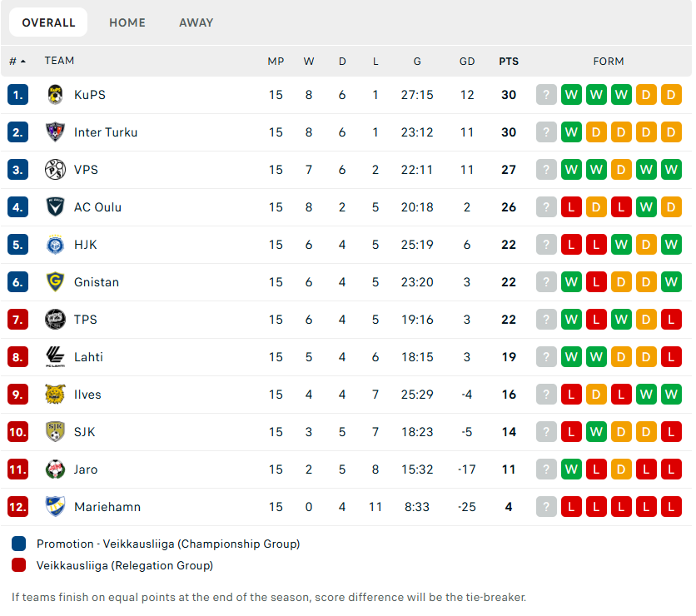Click the KuPS team logo
The width and height of the screenshot is (696, 616).
(55, 95)
